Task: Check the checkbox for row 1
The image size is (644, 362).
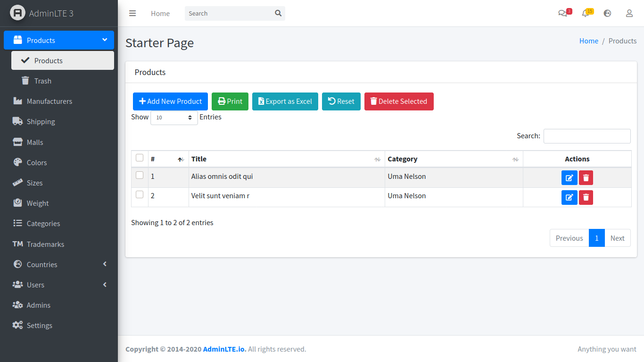Action: 140,175
